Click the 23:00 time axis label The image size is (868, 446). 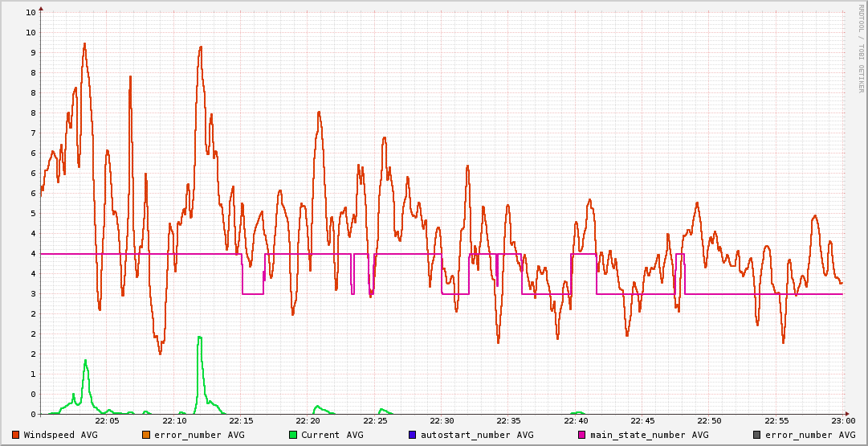[x=842, y=421]
